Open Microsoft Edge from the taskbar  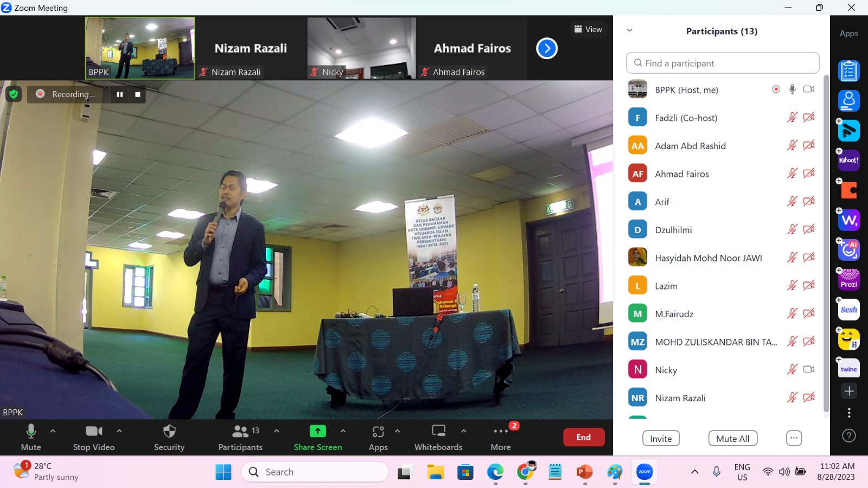click(x=495, y=472)
